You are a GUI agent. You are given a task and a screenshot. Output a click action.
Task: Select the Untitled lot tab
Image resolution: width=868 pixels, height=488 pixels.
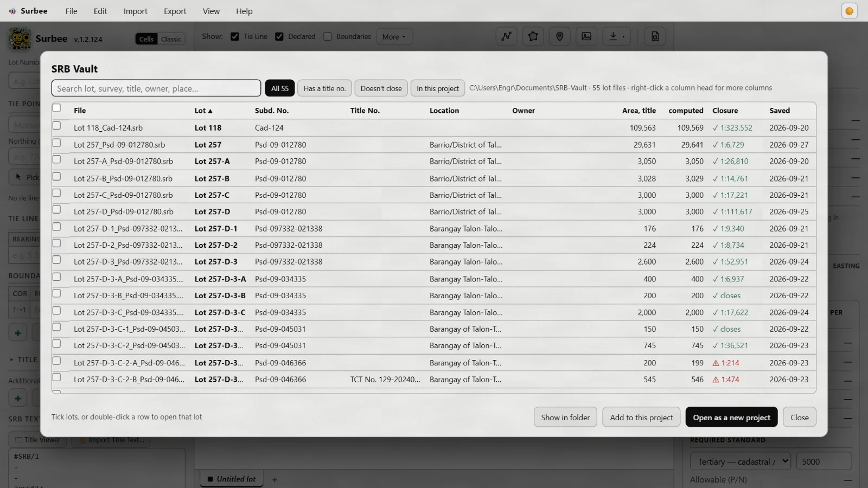(x=232, y=479)
